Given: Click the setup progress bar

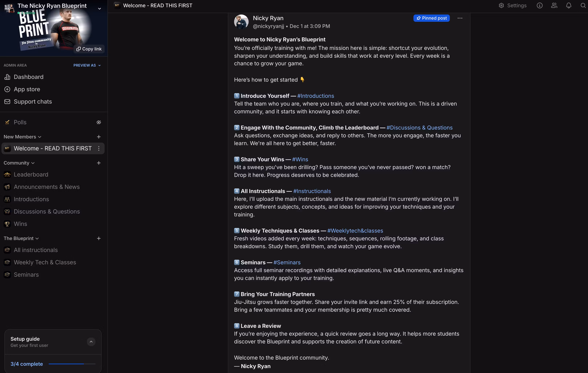Looking at the screenshot, I should (x=72, y=364).
